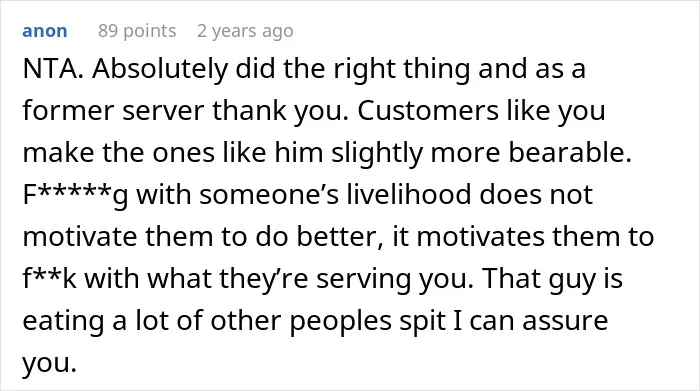Click the 2 years ago timestamp
This screenshot has height=391, width=700.
[x=245, y=31]
